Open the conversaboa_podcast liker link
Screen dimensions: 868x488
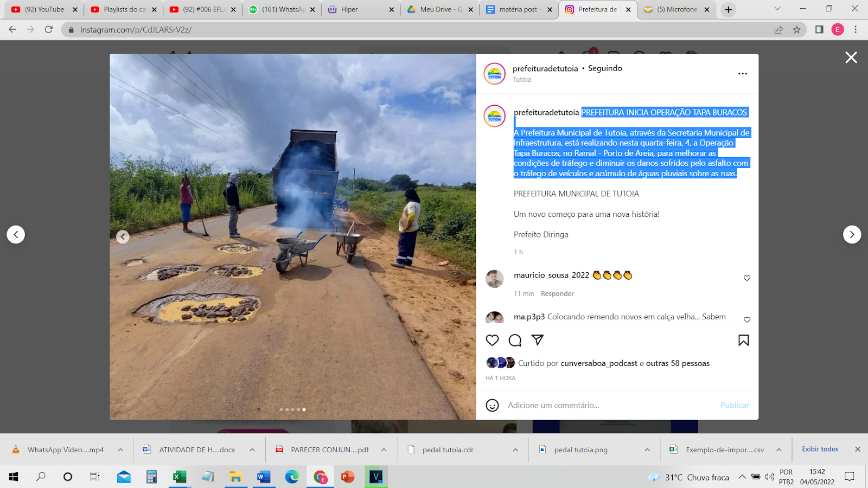coord(599,363)
